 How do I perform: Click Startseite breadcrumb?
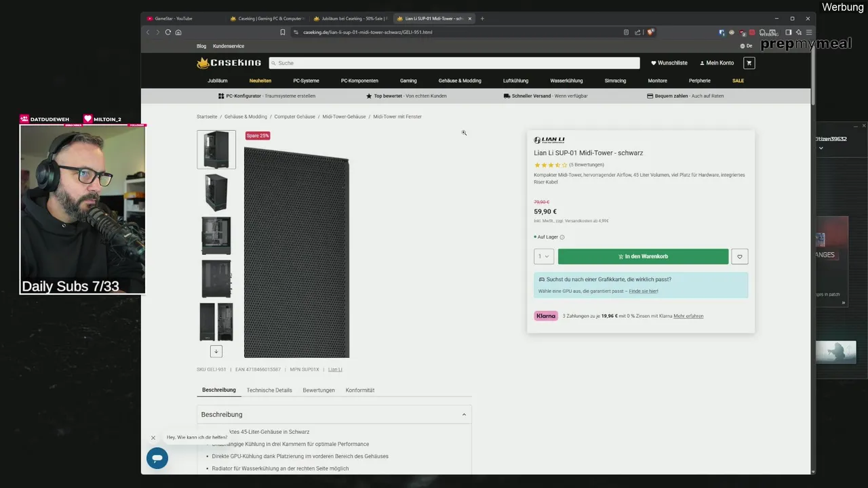tap(207, 117)
